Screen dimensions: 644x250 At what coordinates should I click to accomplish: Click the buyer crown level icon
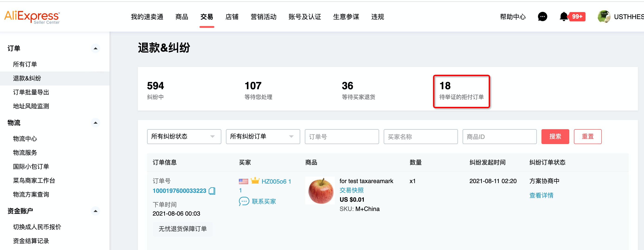(x=255, y=180)
